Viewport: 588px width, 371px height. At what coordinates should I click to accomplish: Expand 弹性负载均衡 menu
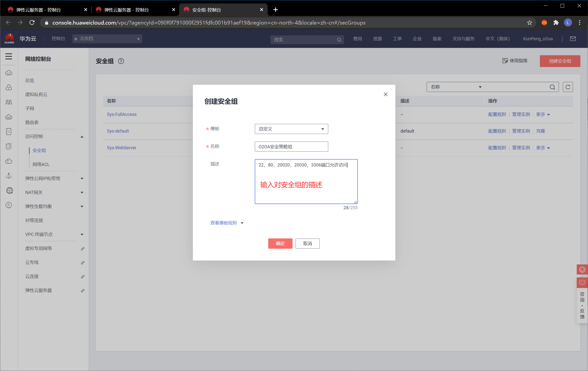coord(82,206)
